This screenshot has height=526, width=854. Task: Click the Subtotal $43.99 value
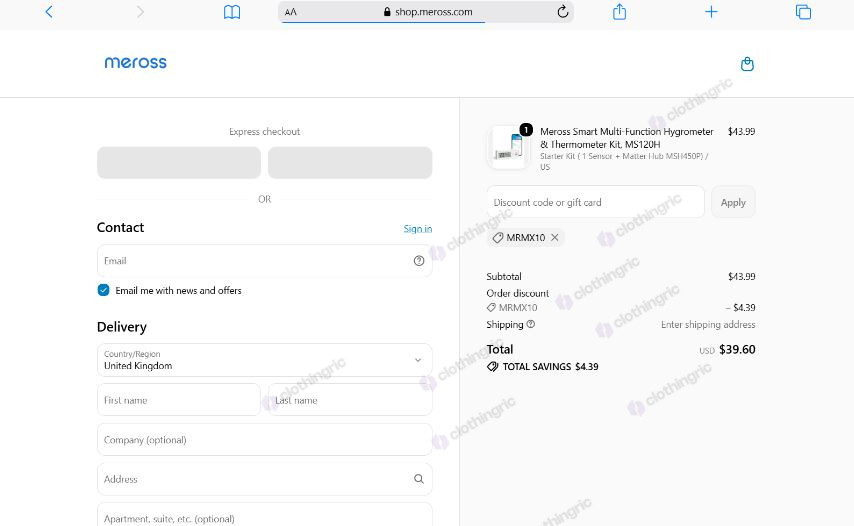pyautogui.click(x=741, y=277)
